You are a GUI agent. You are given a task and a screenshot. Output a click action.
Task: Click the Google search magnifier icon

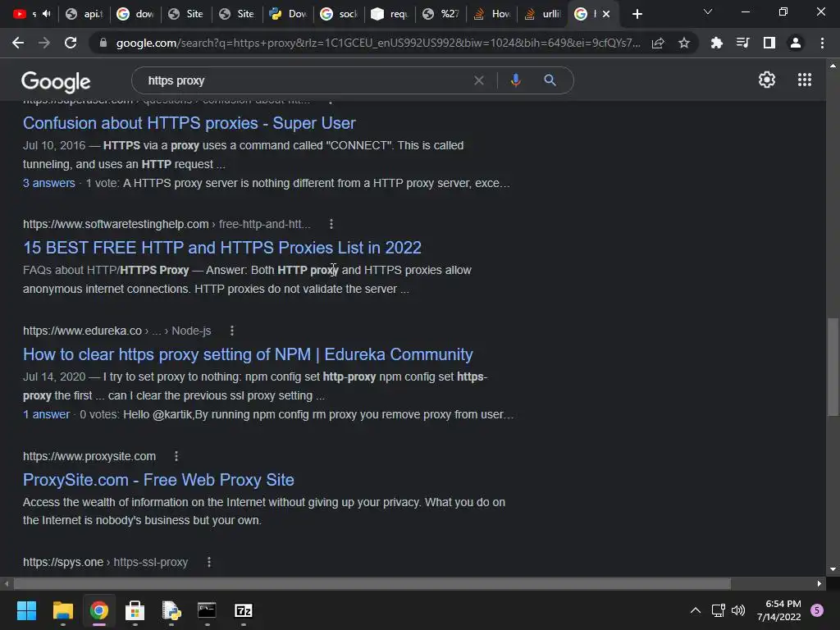pos(550,80)
